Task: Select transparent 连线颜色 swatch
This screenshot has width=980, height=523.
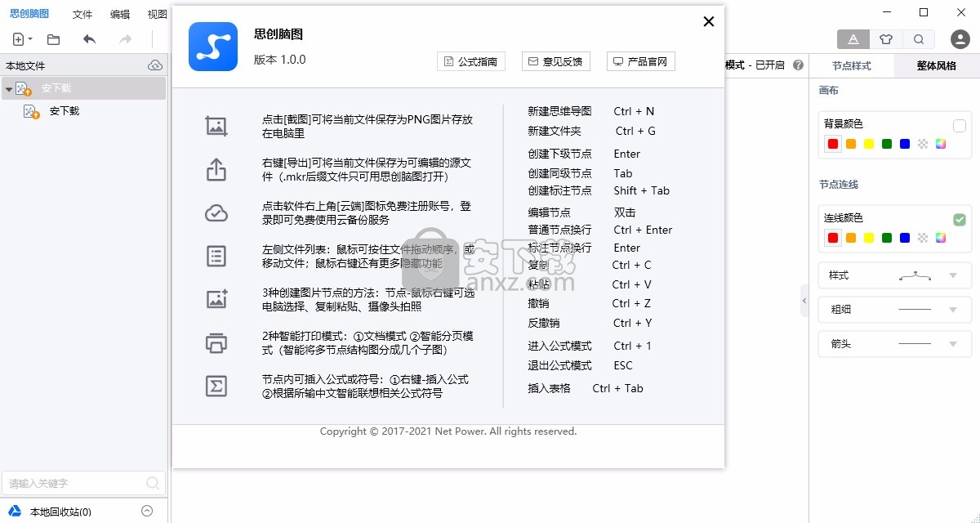Action: click(x=923, y=239)
